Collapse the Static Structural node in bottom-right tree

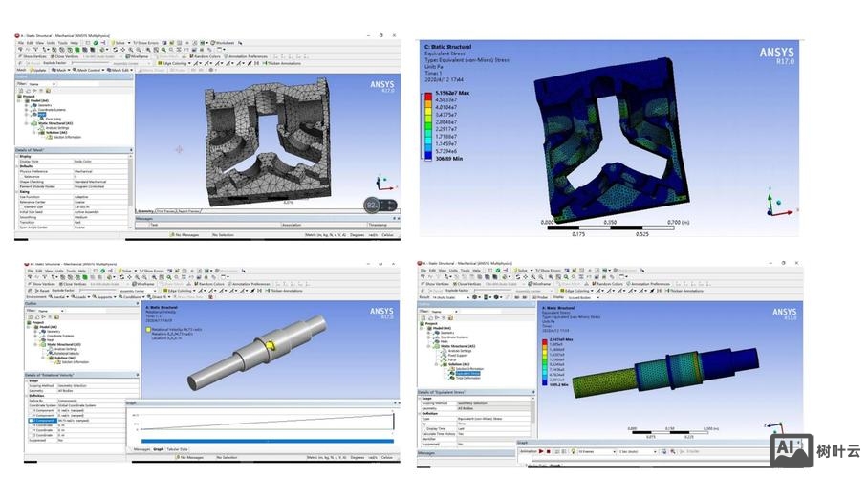tap(427, 345)
